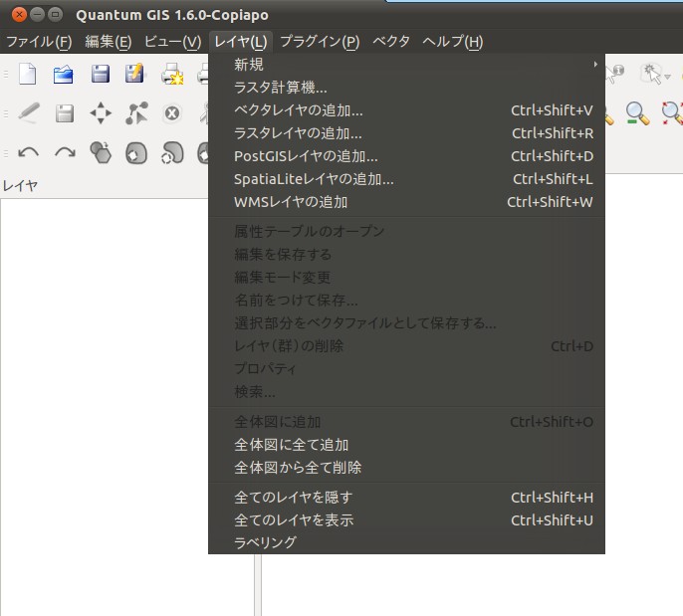The image size is (683, 616).
Task: Open the ファイル(F) menu
Action: pyautogui.click(x=39, y=42)
